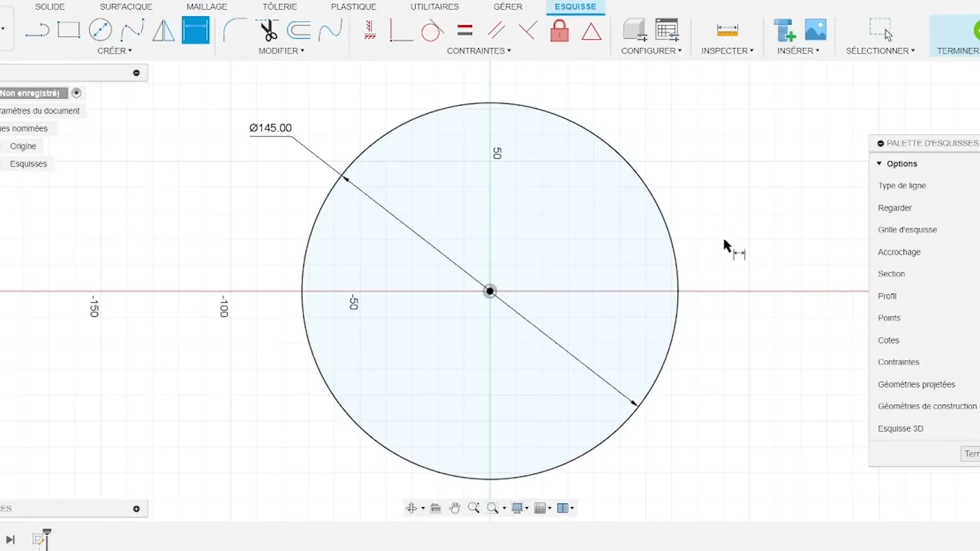Click the Origine browser item

click(x=23, y=146)
